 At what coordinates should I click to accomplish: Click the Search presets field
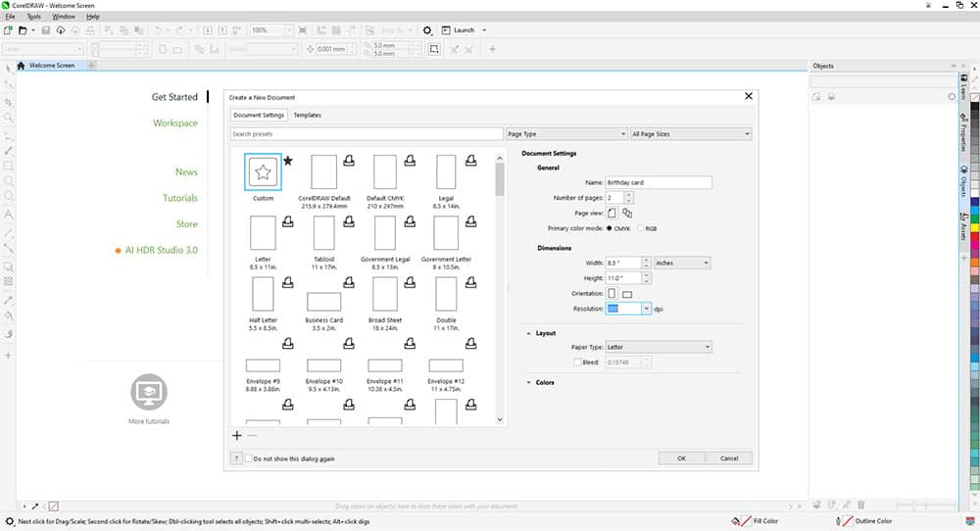click(367, 133)
